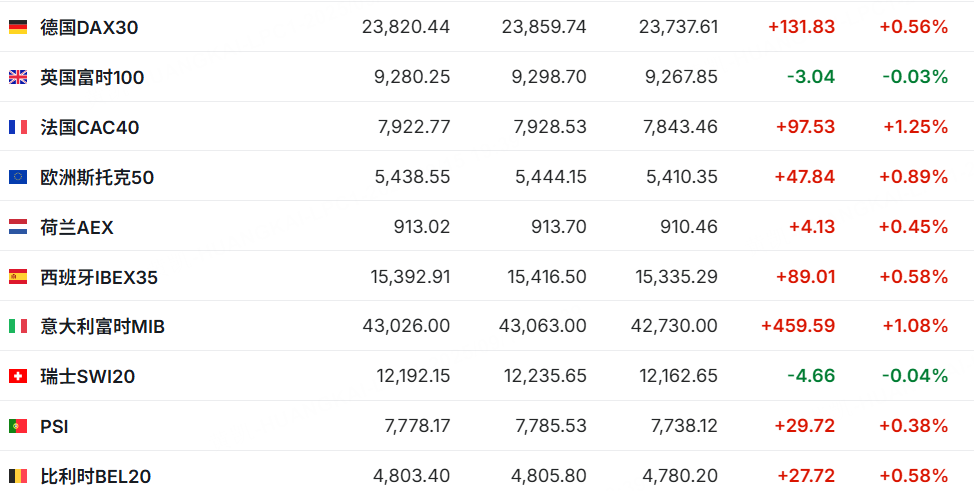Select the 比利时BEL20 index name

[x=95, y=476]
